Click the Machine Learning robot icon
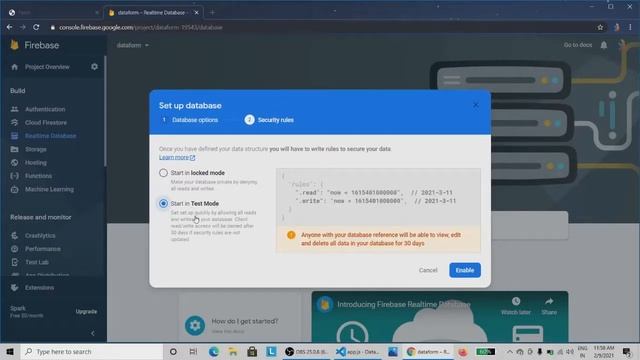 click(x=15, y=189)
